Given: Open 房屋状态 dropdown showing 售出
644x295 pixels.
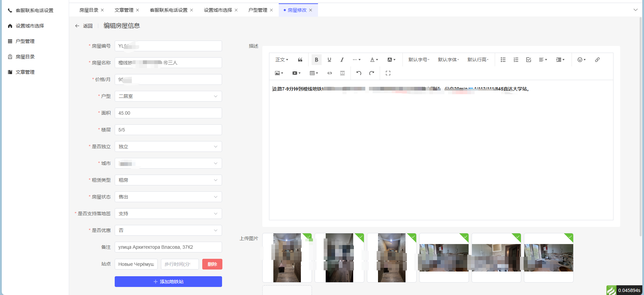Looking at the screenshot, I should click(168, 197).
